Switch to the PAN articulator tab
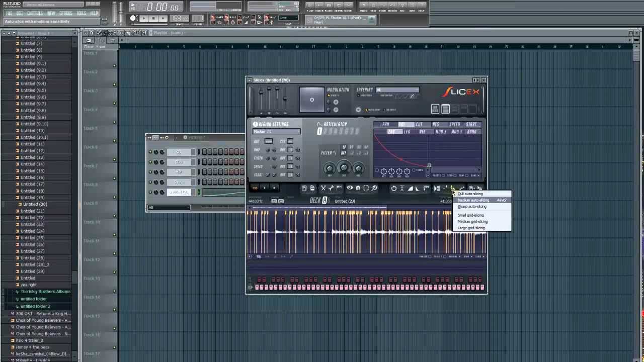The image size is (644, 362). [386, 124]
